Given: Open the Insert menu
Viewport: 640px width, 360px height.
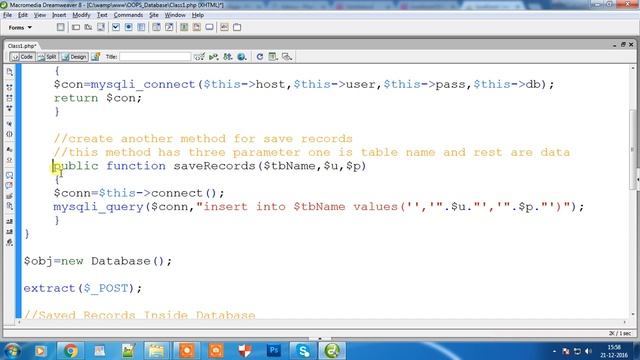Looking at the screenshot, I should pyautogui.click(x=59, y=15).
